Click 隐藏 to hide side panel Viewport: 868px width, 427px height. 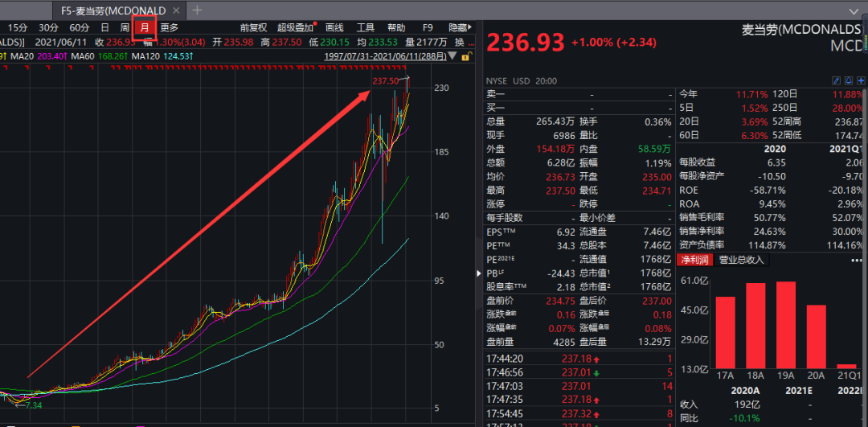[x=460, y=27]
